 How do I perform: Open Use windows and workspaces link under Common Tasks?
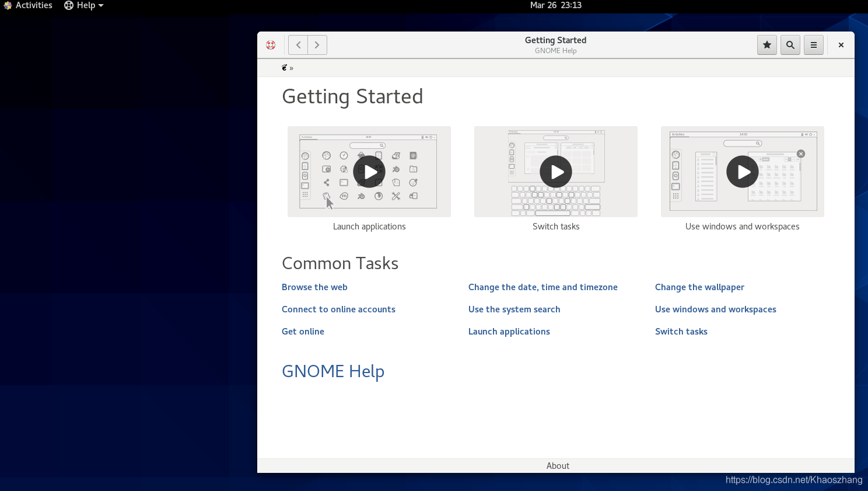click(x=716, y=309)
